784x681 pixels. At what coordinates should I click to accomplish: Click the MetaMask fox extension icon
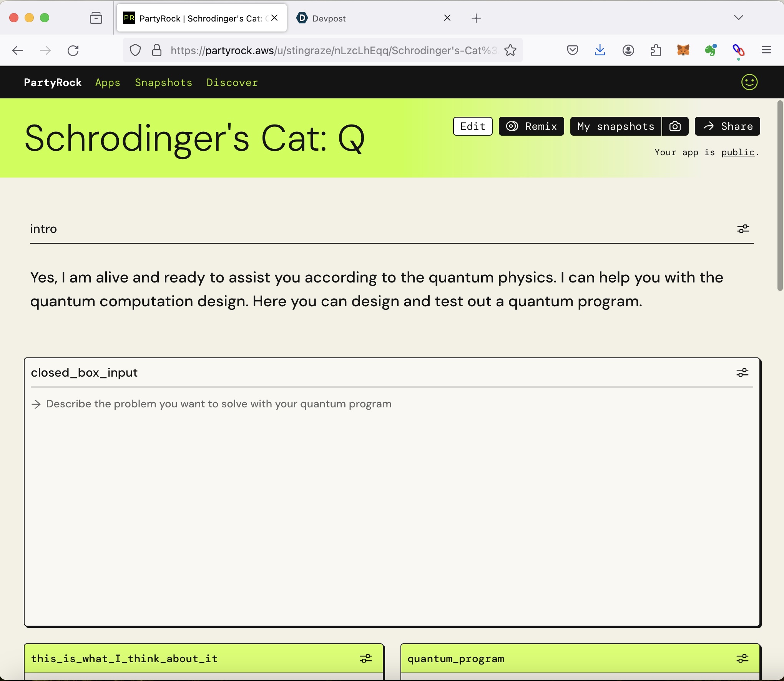point(683,50)
